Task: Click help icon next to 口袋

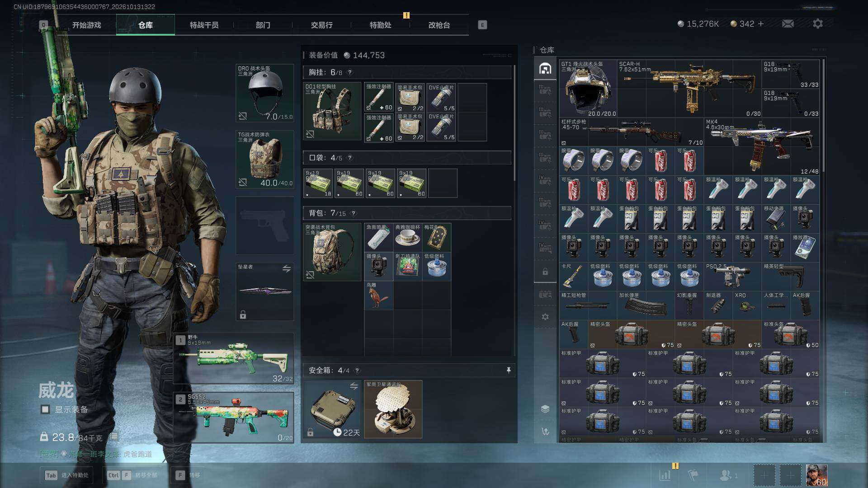Action: [x=349, y=158]
